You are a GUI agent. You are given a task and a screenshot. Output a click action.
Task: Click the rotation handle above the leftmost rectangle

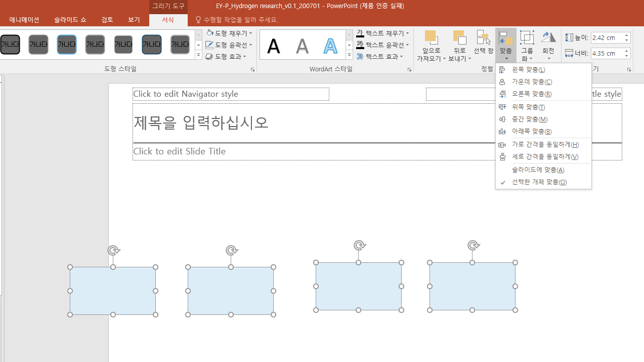coord(114,250)
